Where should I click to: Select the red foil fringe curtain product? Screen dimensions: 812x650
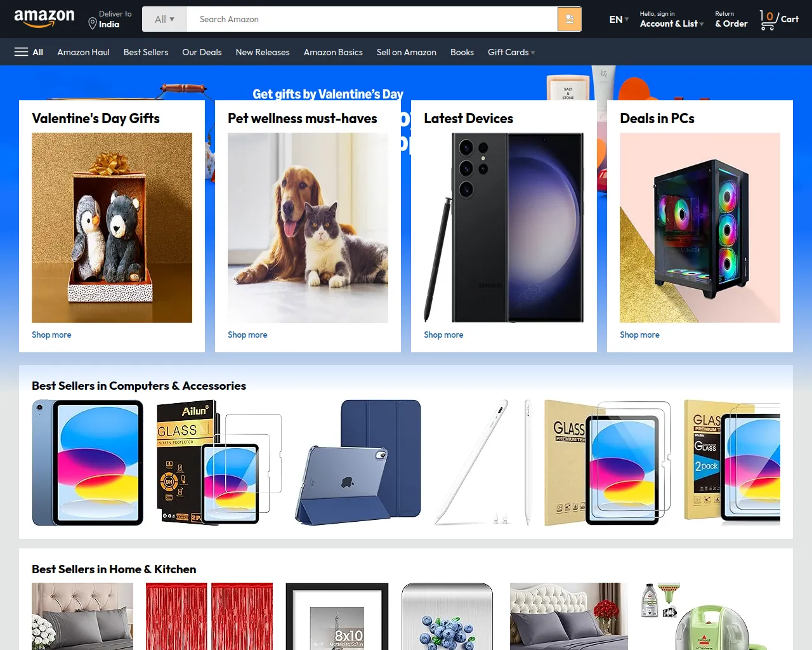tap(209, 616)
